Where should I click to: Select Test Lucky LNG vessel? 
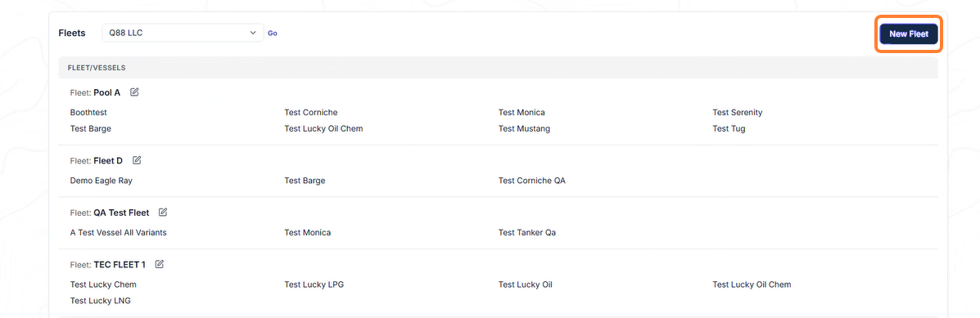(x=101, y=301)
